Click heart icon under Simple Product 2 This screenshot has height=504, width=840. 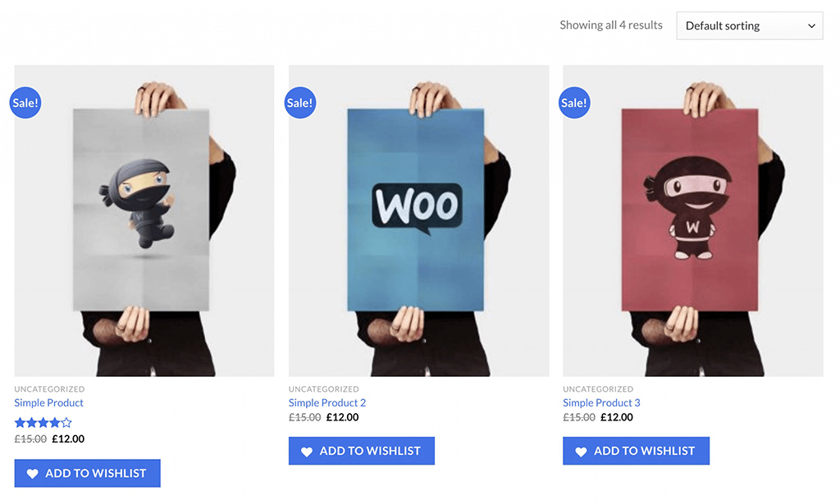pyautogui.click(x=307, y=452)
